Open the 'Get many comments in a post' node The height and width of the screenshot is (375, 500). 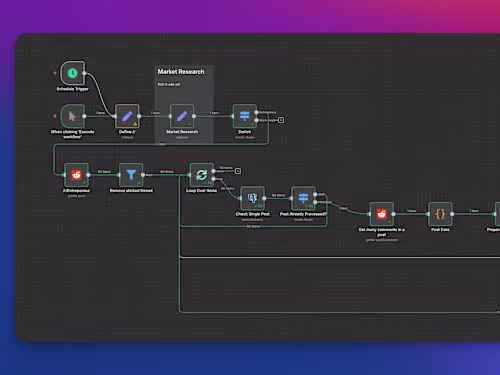pyautogui.click(x=382, y=214)
